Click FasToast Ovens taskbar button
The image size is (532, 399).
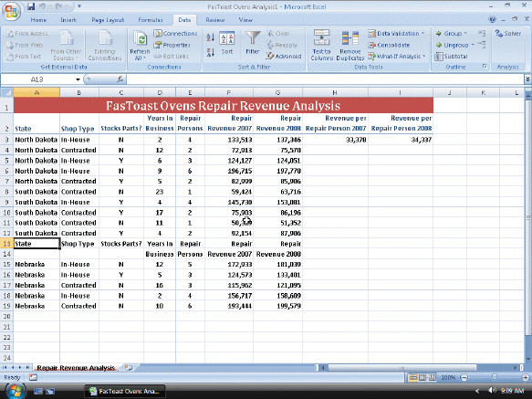125,391
